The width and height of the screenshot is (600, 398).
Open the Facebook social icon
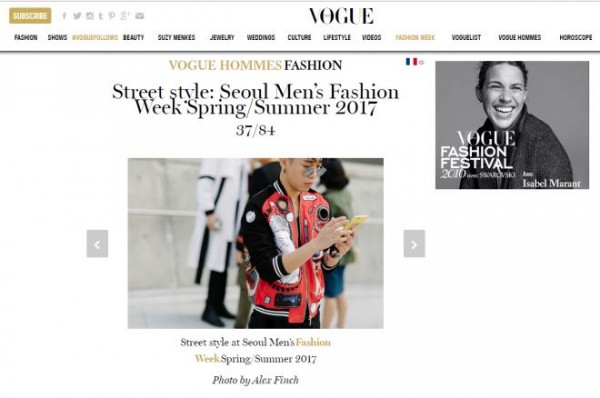(64, 16)
